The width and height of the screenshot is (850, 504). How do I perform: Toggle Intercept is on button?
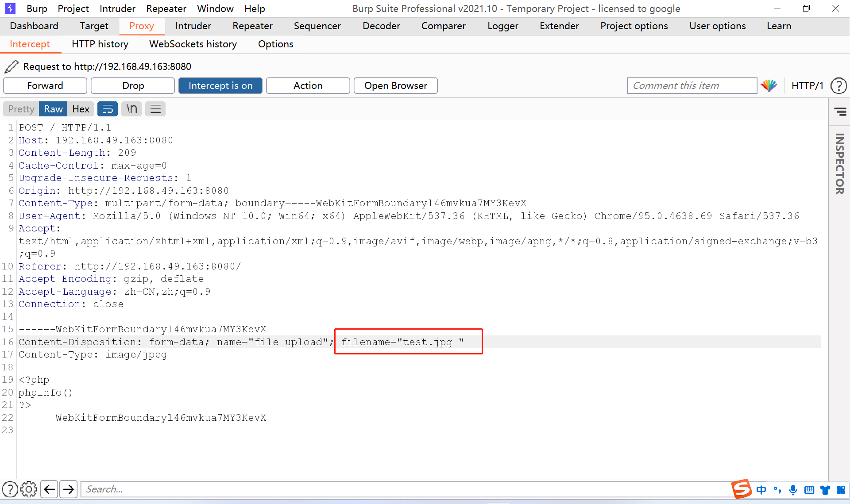(220, 85)
